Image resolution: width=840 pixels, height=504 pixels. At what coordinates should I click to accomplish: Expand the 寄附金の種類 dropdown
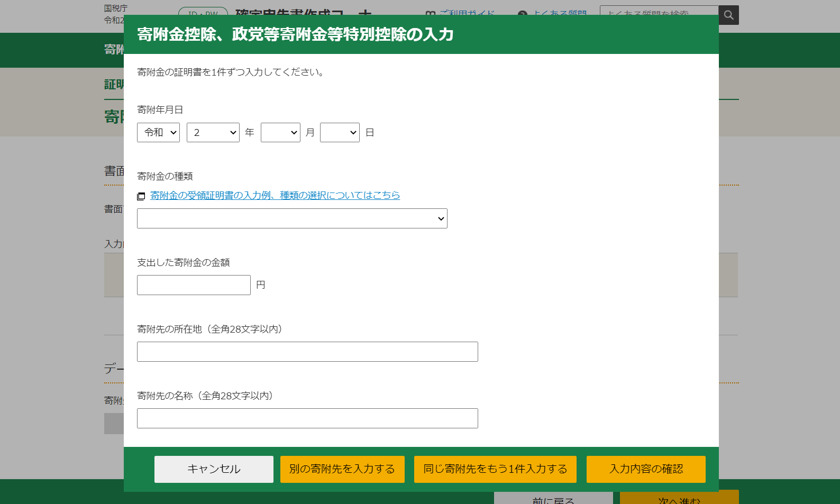point(292,218)
